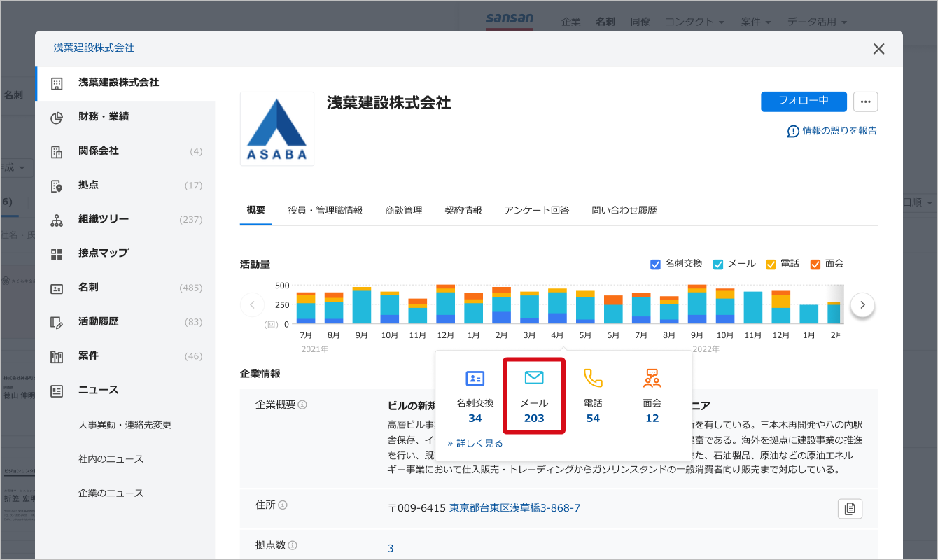The height and width of the screenshot is (560, 938).
Task: Open the コンタクト dropdown menu
Action: 694,22
